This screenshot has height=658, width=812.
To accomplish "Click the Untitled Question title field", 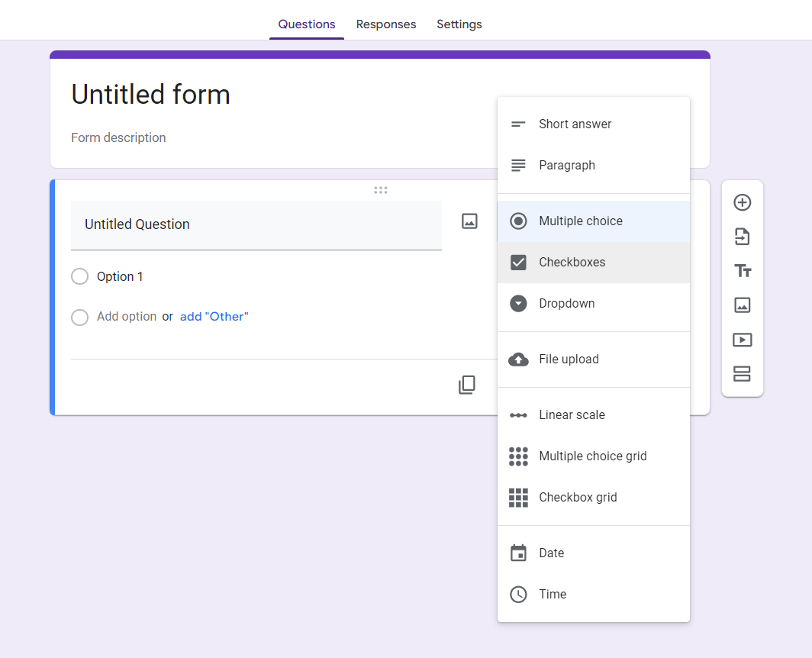I will [256, 224].
